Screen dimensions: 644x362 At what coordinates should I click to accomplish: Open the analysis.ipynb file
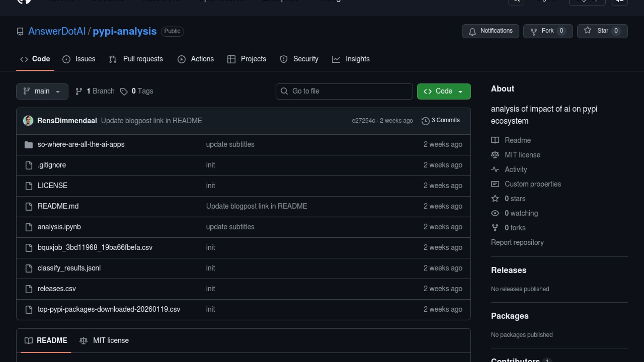click(x=59, y=227)
